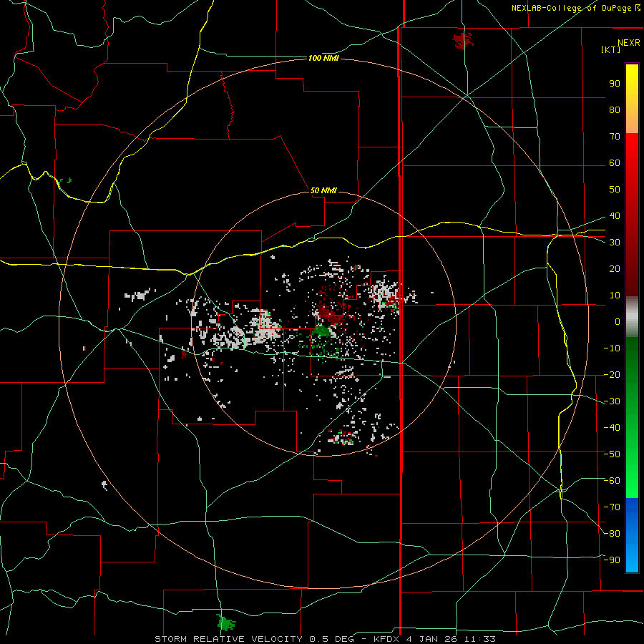Click the 100 NMI range ring label

point(323,59)
